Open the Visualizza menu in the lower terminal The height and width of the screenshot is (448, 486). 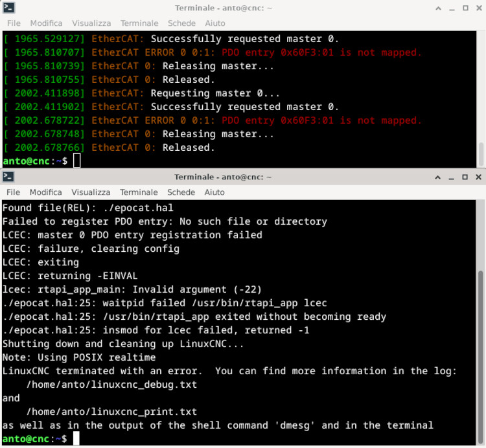91,192
